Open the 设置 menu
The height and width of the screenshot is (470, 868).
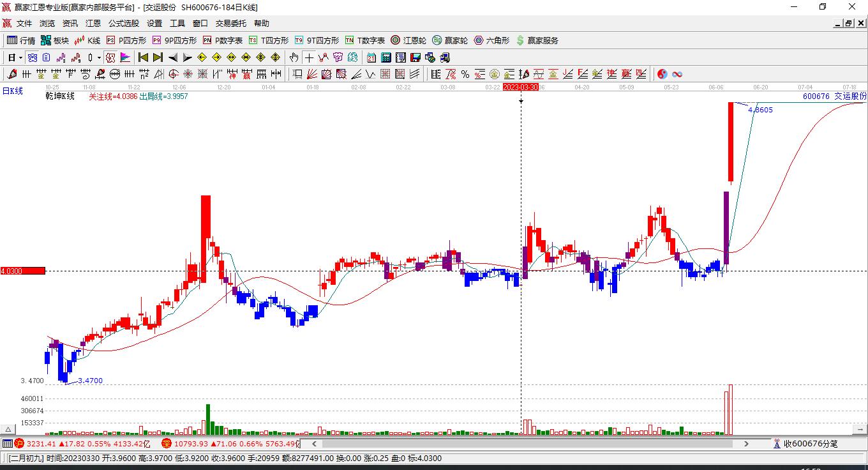(154, 23)
